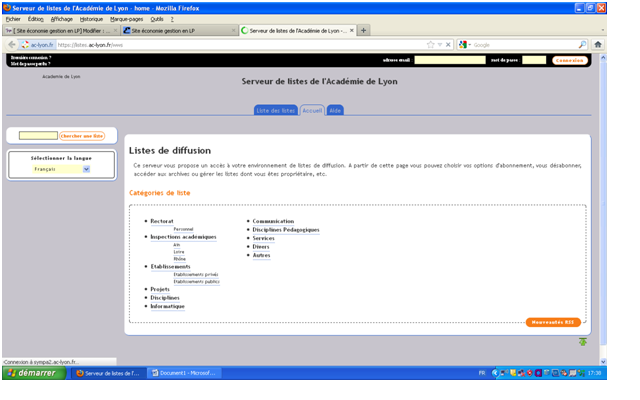Viewport: 640px width, 400px height.
Task: Open the Fichier menu
Action: point(13,19)
